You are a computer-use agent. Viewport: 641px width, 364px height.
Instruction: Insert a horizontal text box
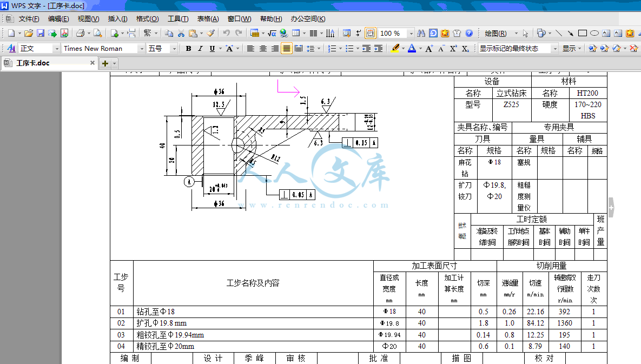pyautogui.click(x=606, y=33)
